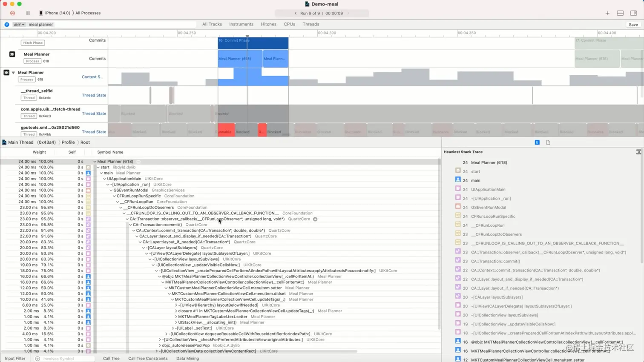
Task: Select the 16: Commit Phase block
Action: click(253, 43)
